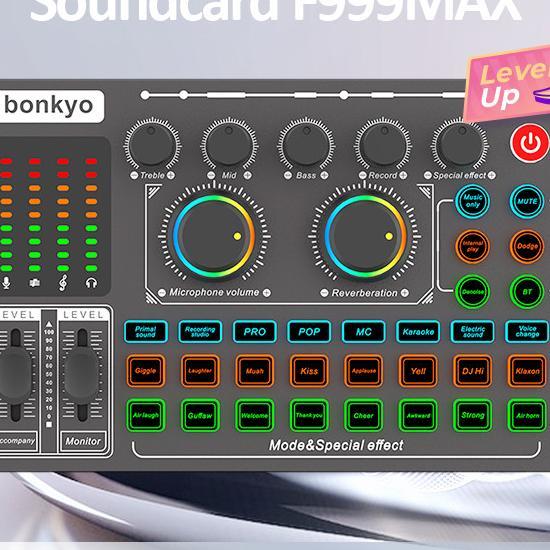Viewport: 550px width, 550px height.
Task: Toggle the Music only round button
Action: click(472, 201)
